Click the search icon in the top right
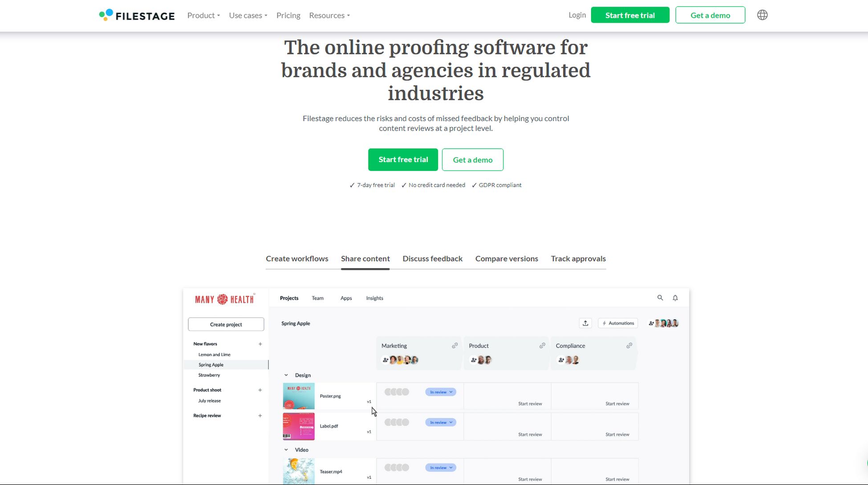 click(660, 297)
